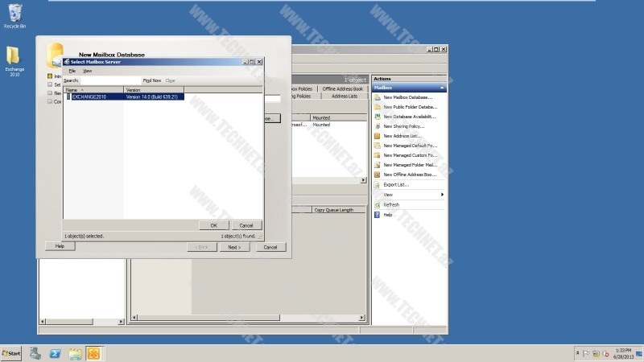Open View menu in Select Mailbox Server
This screenshot has width=644, height=362.
pyautogui.click(x=88, y=71)
